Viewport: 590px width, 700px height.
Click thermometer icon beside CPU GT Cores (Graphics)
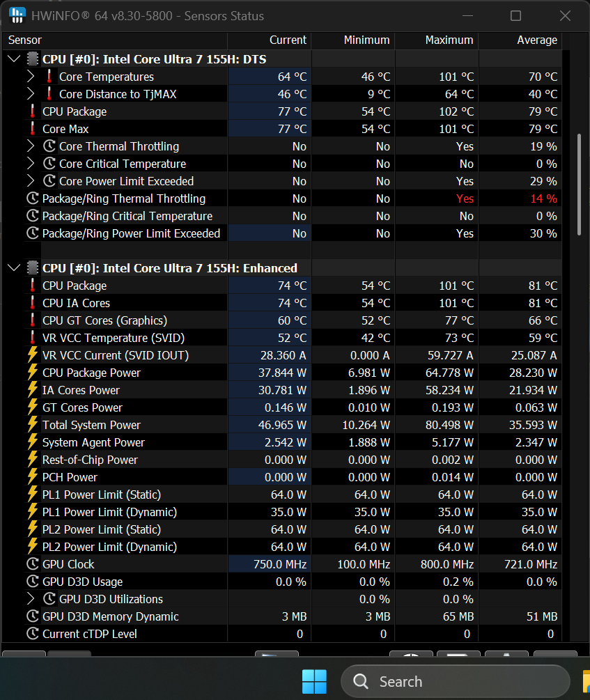(x=33, y=320)
